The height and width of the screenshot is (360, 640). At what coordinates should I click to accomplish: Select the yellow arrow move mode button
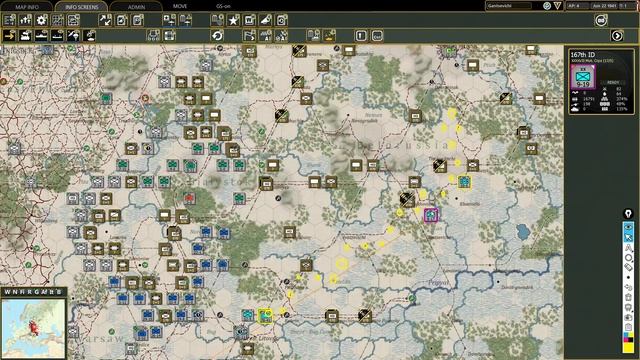point(9,36)
